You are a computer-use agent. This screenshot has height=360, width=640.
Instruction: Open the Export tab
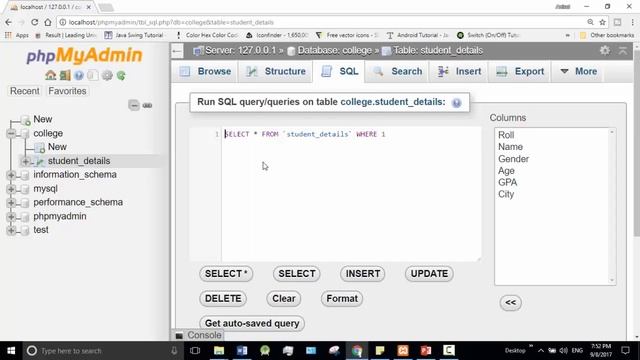(520, 71)
